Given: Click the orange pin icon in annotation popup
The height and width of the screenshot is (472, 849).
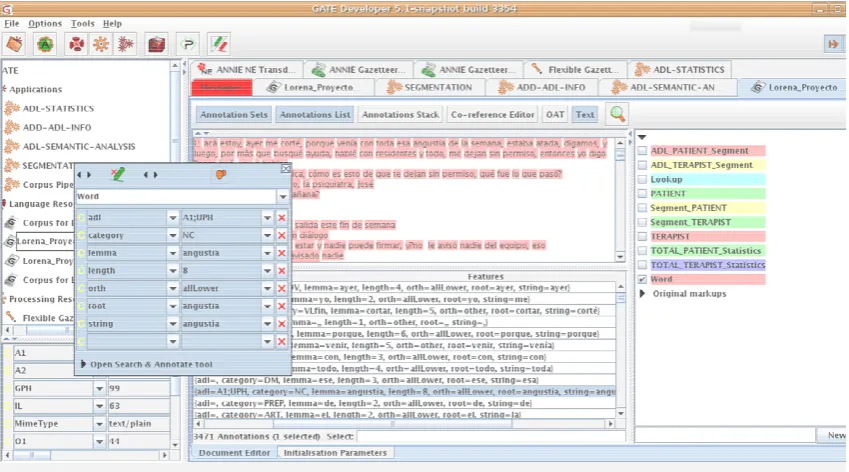Looking at the screenshot, I should (x=220, y=174).
